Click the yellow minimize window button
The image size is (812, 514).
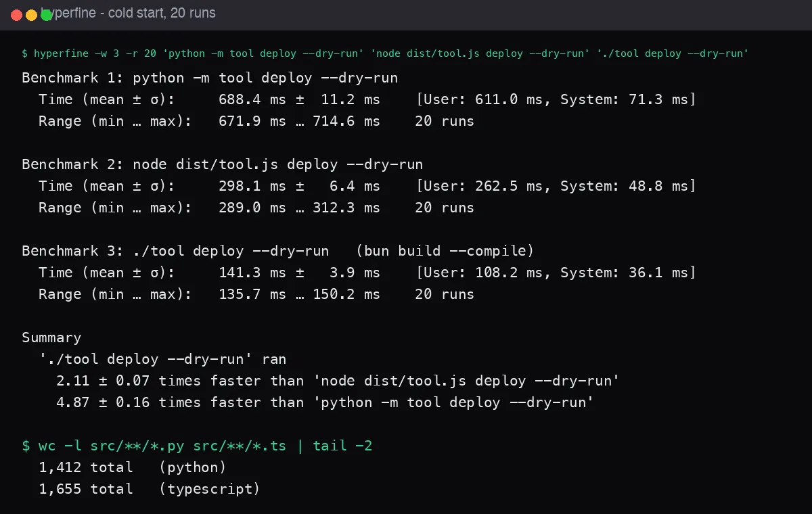(x=32, y=15)
